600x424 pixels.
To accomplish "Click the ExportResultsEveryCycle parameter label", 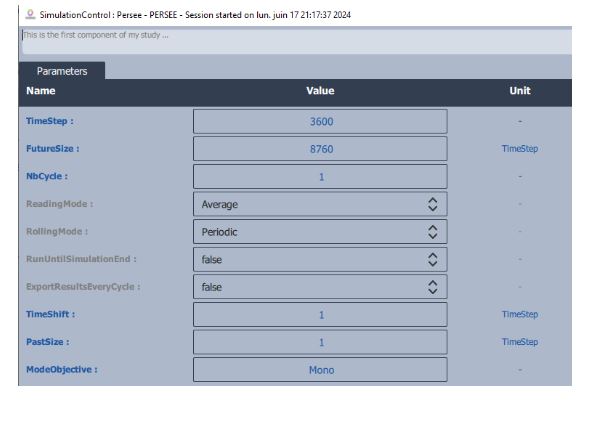I will 83,286.
